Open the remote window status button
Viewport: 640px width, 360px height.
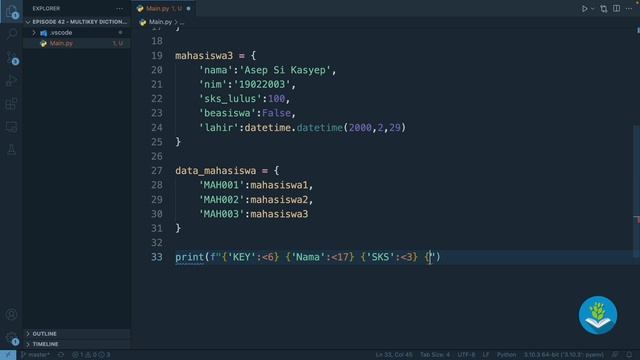8,355
